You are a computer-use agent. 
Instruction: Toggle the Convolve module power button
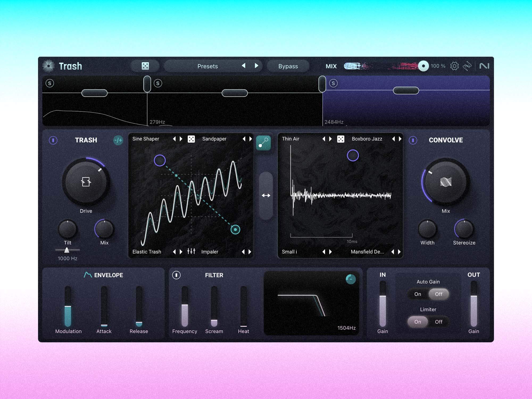(413, 140)
